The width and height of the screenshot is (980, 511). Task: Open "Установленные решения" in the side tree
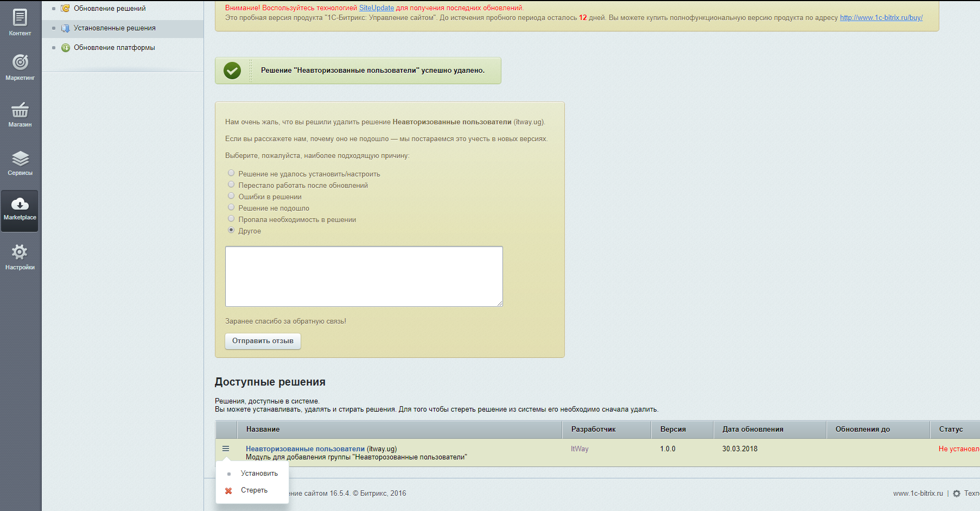pos(114,28)
